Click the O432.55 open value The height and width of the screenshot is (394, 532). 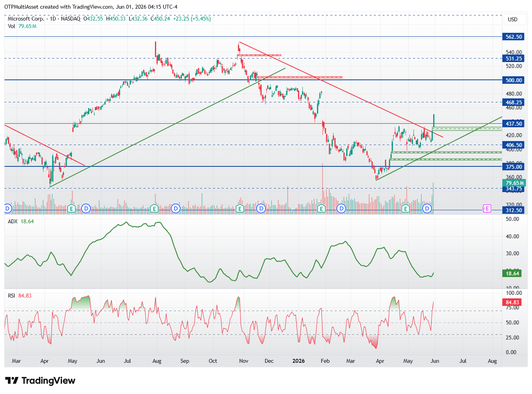pyautogui.click(x=93, y=19)
